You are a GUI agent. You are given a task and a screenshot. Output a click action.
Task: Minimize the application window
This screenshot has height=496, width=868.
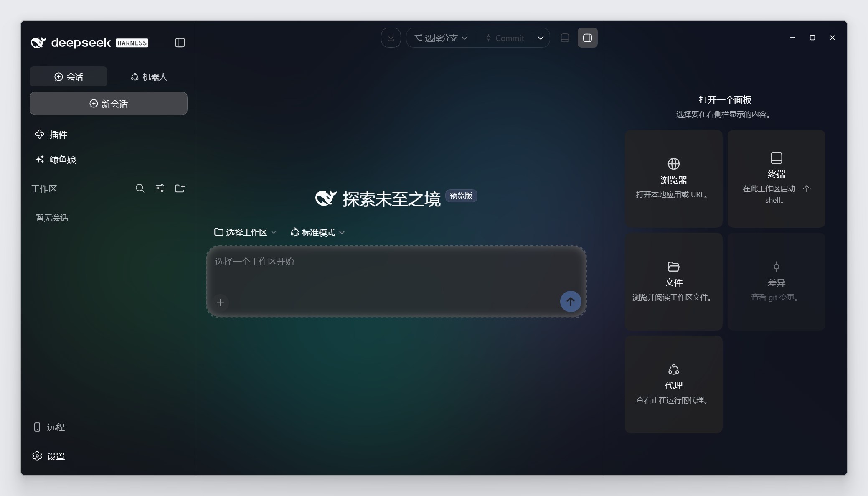coord(792,38)
